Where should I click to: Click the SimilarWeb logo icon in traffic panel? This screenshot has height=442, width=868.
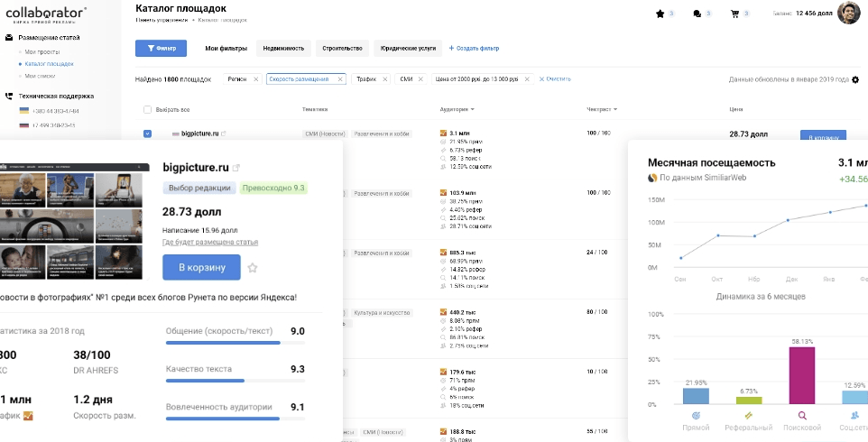652,178
